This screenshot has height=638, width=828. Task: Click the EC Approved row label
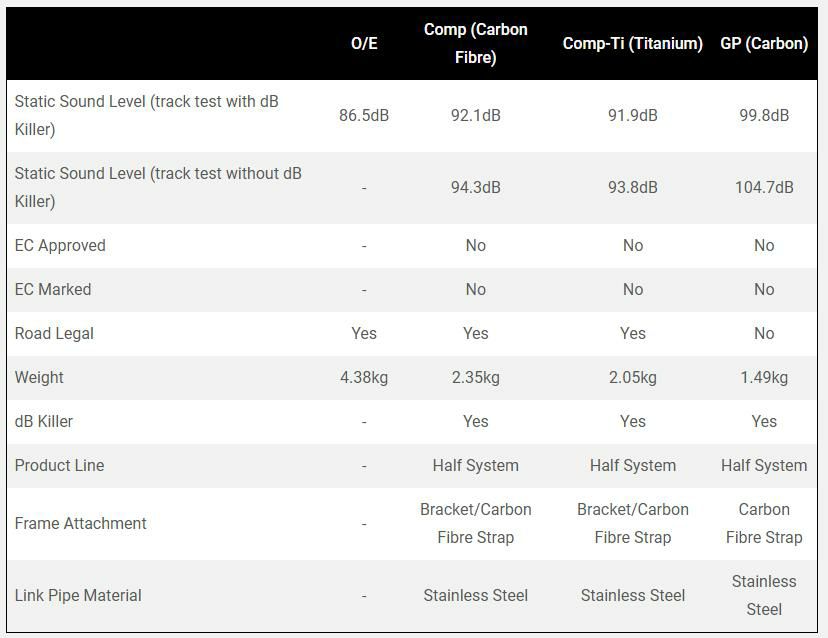coord(60,246)
